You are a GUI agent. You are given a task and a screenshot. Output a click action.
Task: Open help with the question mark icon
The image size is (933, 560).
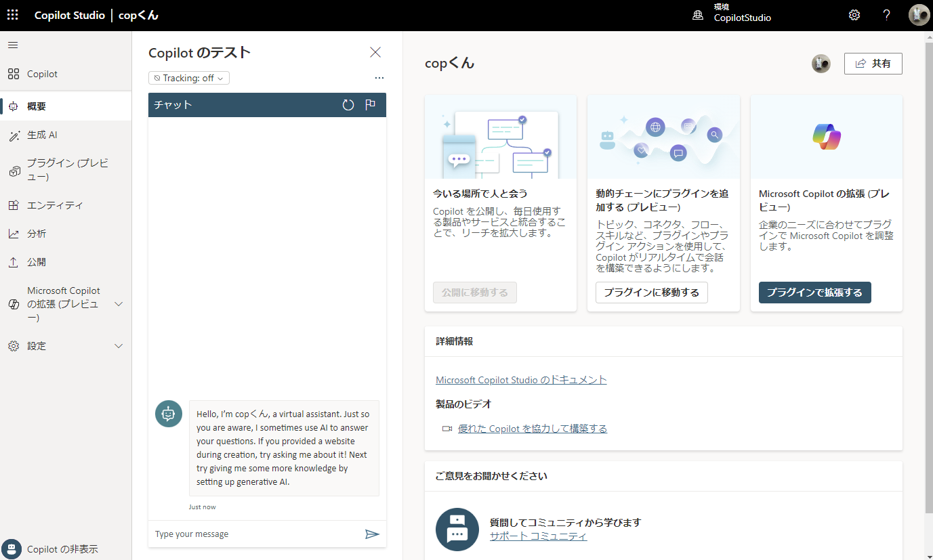[886, 14]
